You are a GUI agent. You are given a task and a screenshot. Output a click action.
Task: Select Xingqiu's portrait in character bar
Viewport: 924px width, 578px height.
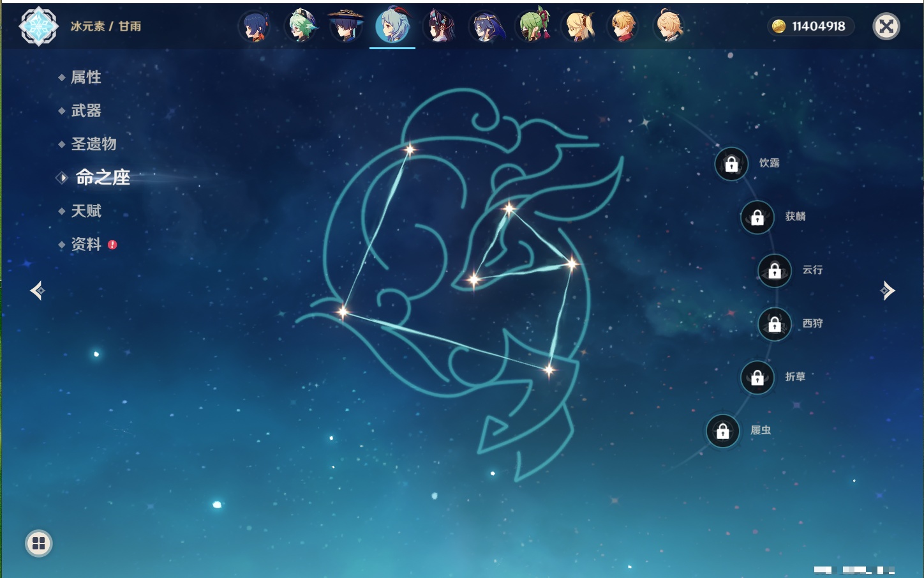(255, 27)
